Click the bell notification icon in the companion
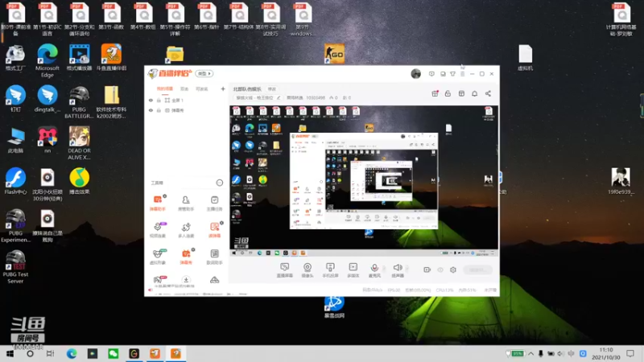 [x=474, y=93]
